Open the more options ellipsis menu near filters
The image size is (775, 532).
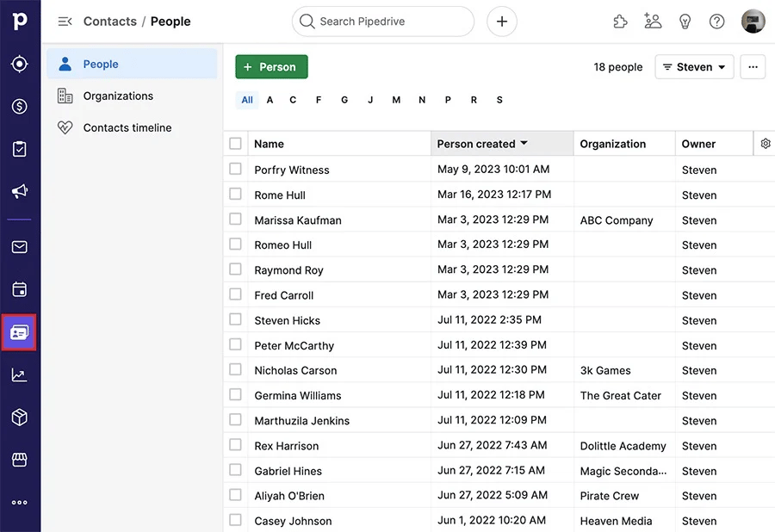(x=753, y=66)
